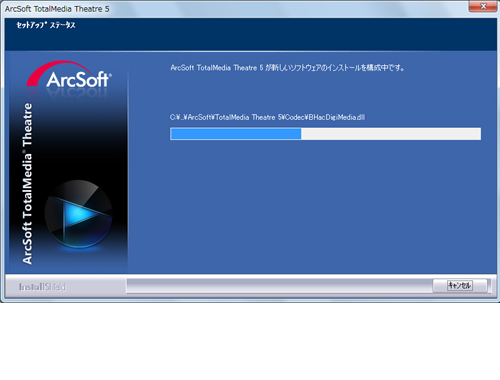The width and height of the screenshot is (500, 380).
Task: Click vertical ArcSoft TotalMedia Theatre text
Action: coord(27,184)
